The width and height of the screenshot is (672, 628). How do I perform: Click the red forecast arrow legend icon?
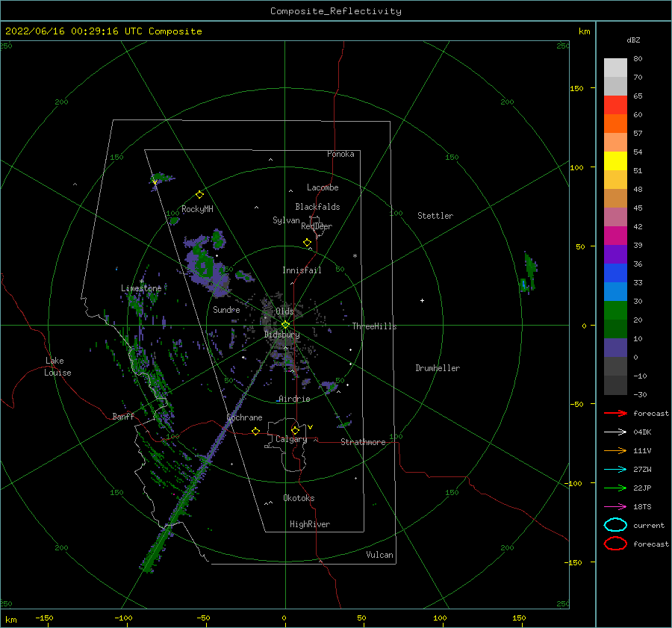click(615, 413)
